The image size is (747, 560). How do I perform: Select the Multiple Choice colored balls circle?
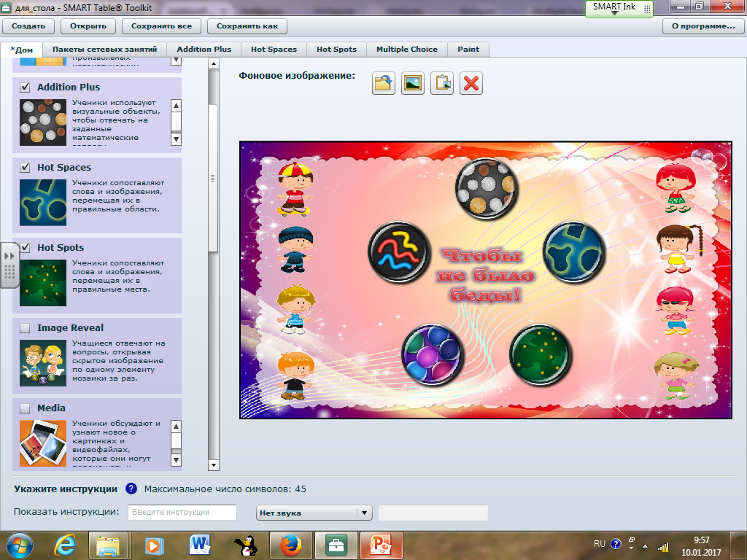[433, 355]
